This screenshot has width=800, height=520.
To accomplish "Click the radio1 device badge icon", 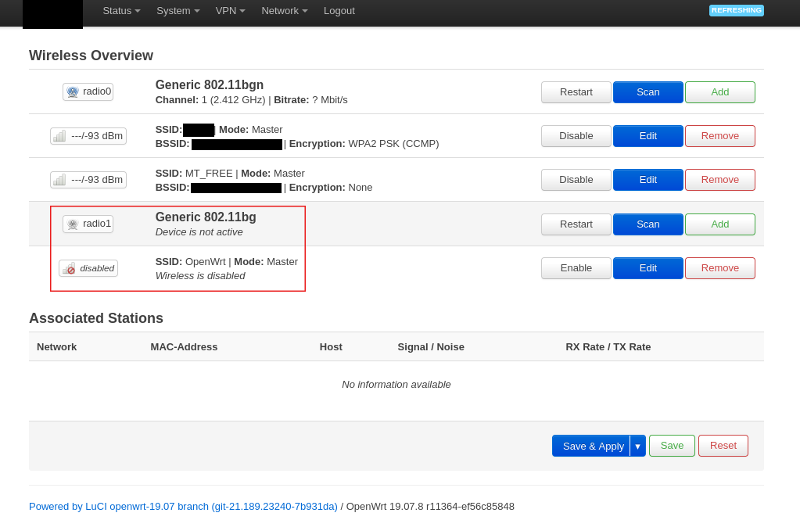I will (88, 224).
